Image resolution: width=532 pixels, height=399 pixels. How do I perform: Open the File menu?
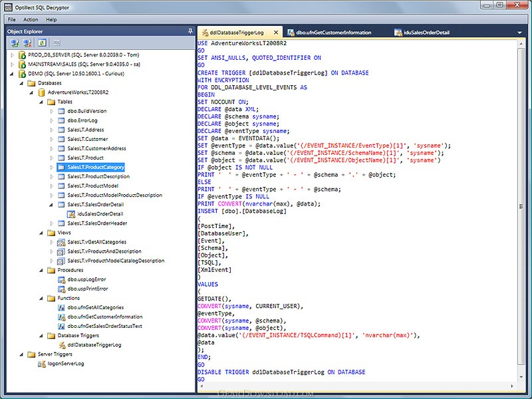(12, 20)
